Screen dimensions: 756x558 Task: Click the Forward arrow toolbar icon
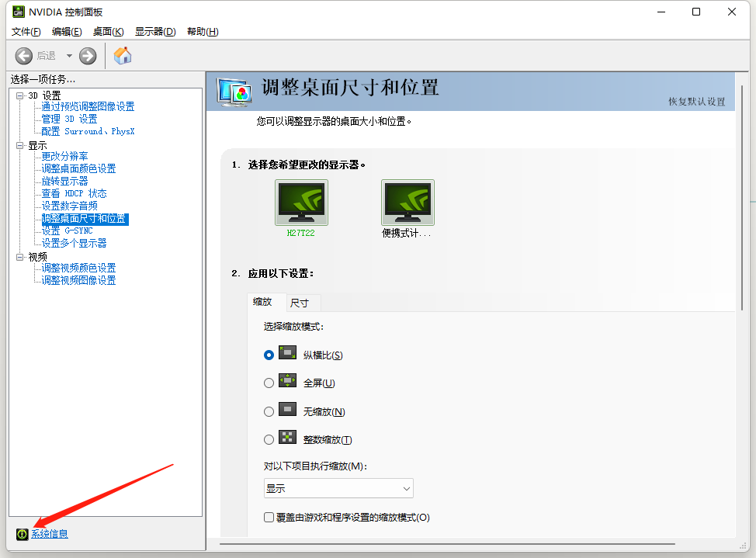pos(88,56)
